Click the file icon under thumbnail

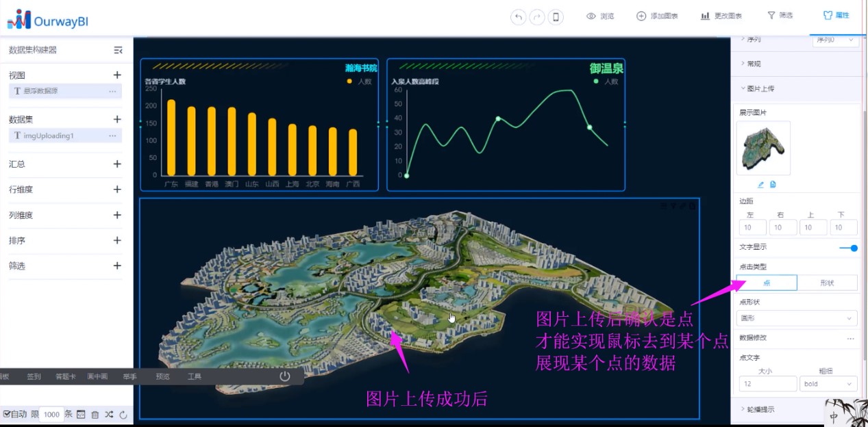[x=773, y=185]
